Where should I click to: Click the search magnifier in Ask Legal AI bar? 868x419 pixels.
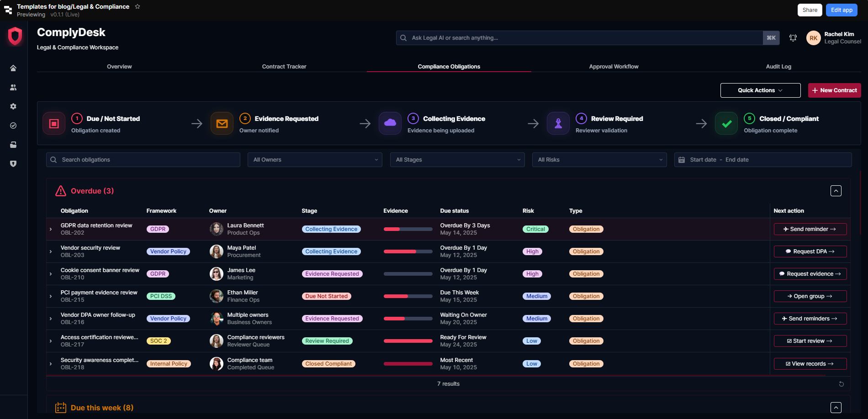coord(403,38)
